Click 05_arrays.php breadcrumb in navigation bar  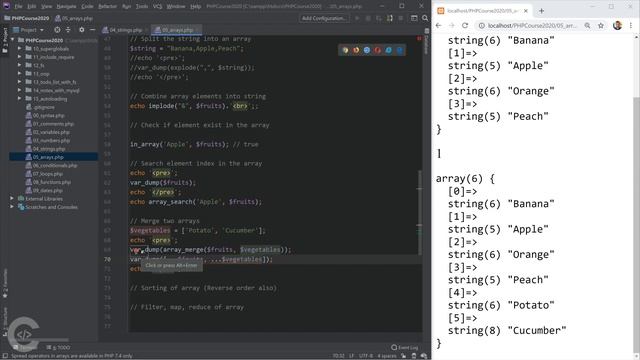click(x=74, y=18)
